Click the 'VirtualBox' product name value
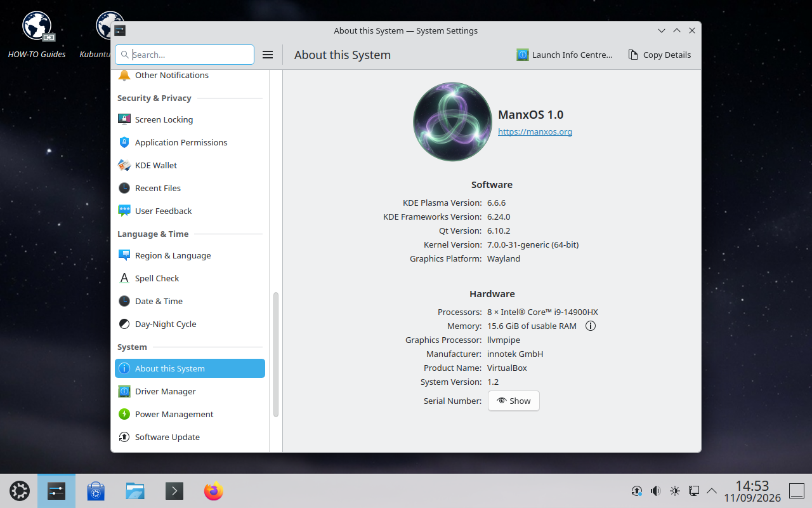 coord(507,368)
